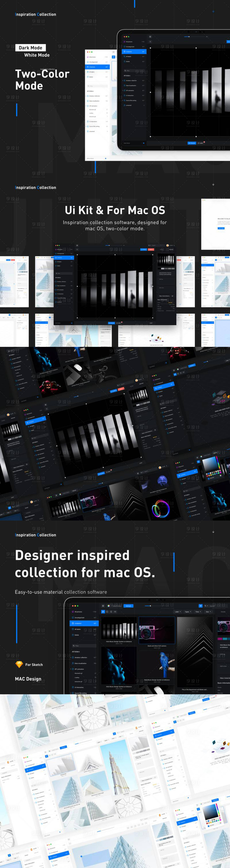Viewport: 230px width, 868px height.
Task: Click Label button in center editor bottom bar
Action: point(118,323)
